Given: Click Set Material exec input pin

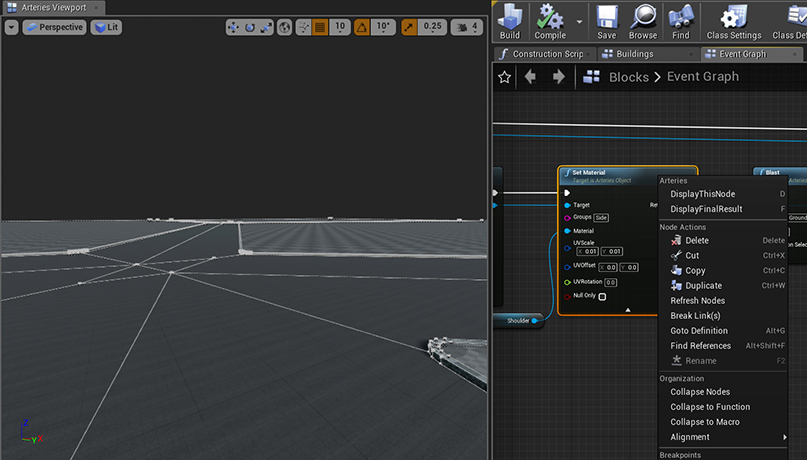Looking at the screenshot, I should tap(567, 193).
